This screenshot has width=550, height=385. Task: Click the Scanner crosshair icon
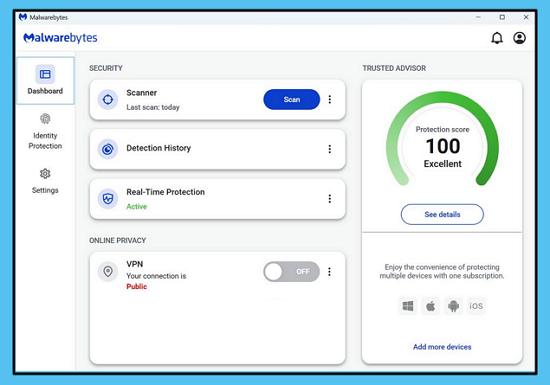coord(108,100)
